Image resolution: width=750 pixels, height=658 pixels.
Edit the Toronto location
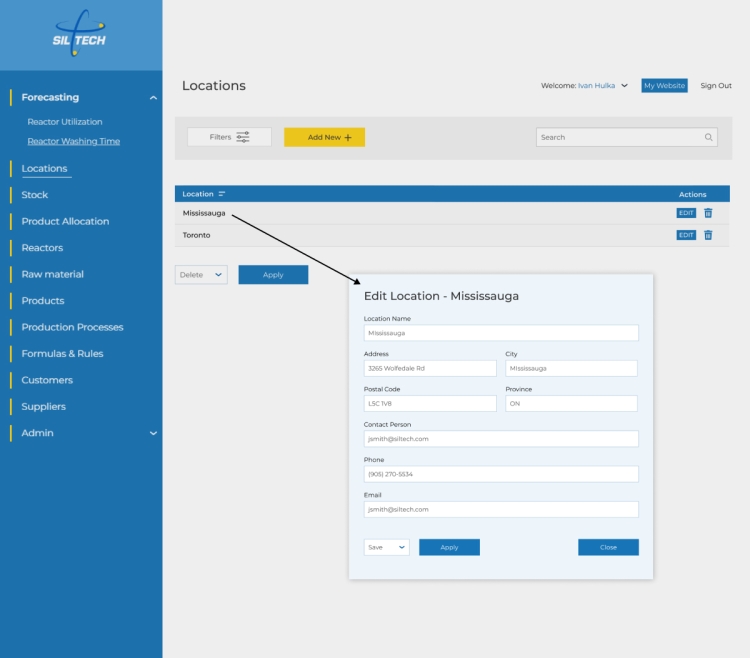click(686, 235)
